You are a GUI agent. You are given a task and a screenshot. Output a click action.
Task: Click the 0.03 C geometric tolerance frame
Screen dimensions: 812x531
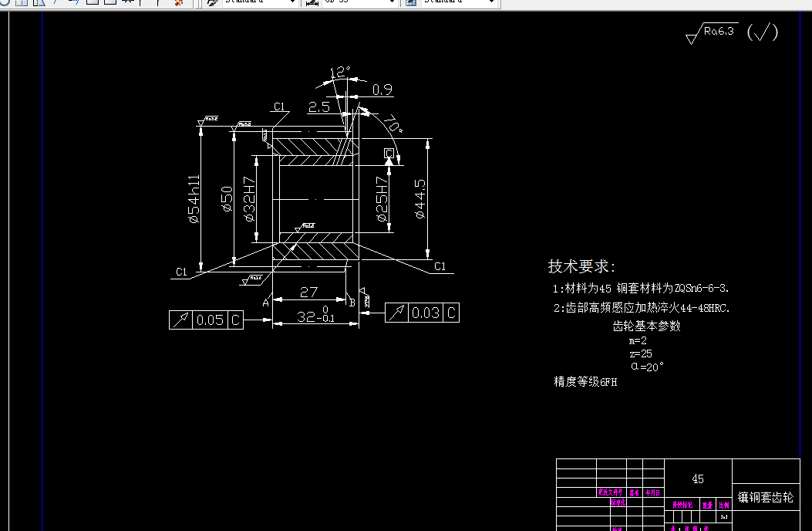pyautogui.click(x=421, y=312)
